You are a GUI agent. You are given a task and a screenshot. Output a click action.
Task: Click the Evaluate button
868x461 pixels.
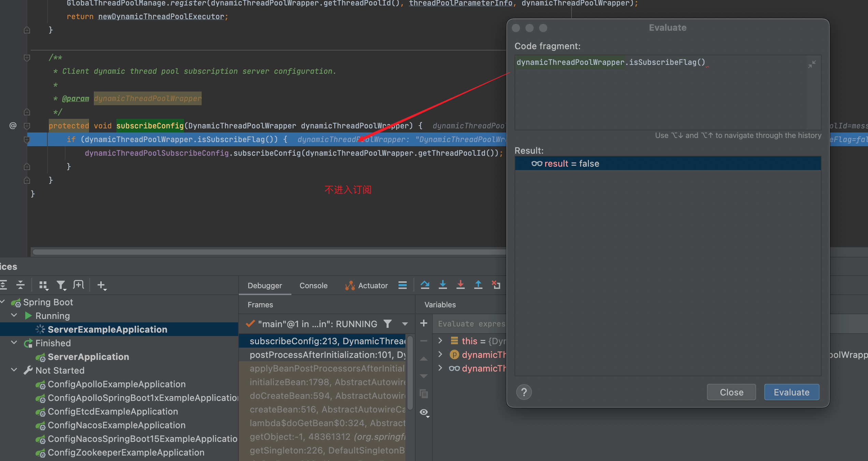click(791, 392)
